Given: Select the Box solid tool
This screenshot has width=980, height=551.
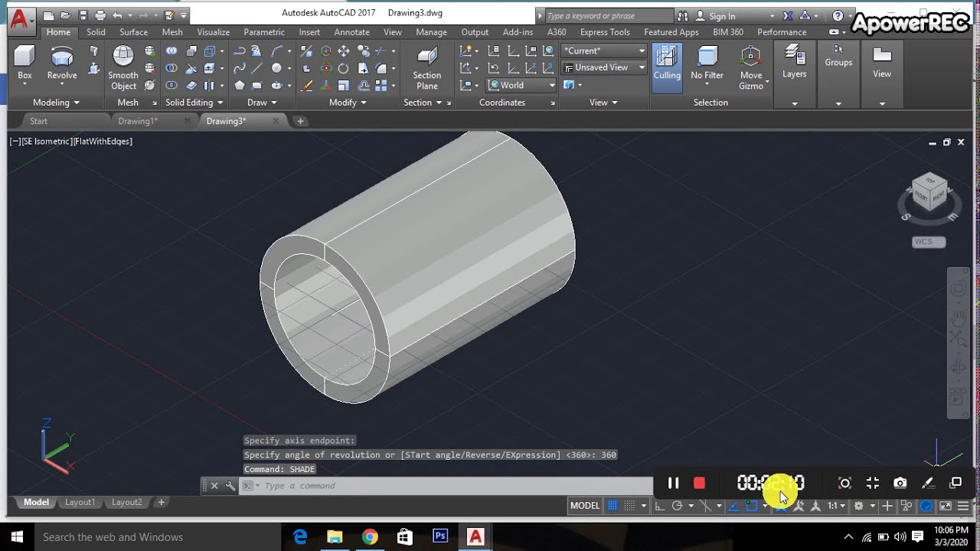Looking at the screenshot, I should [24, 64].
